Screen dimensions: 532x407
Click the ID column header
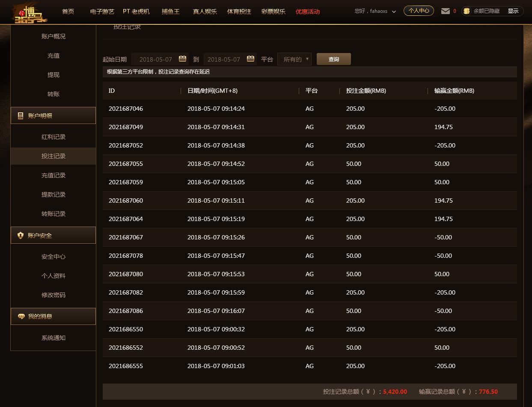(x=112, y=91)
